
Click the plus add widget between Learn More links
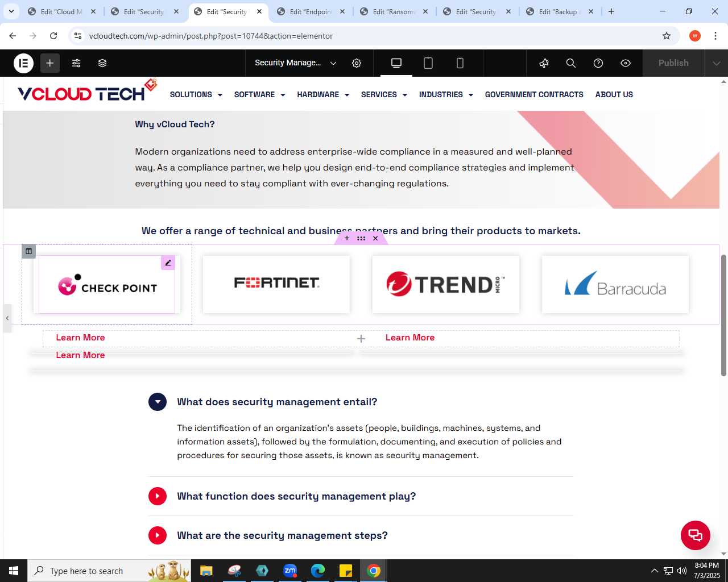click(361, 339)
